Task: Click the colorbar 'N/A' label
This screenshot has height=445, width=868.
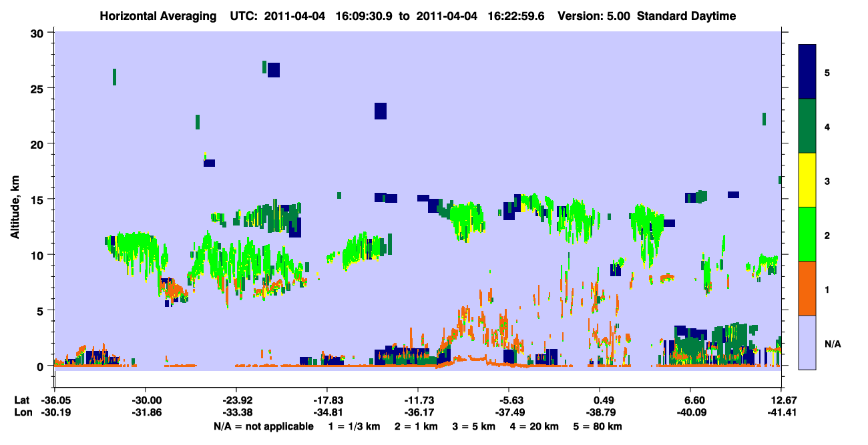Action: (833, 344)
